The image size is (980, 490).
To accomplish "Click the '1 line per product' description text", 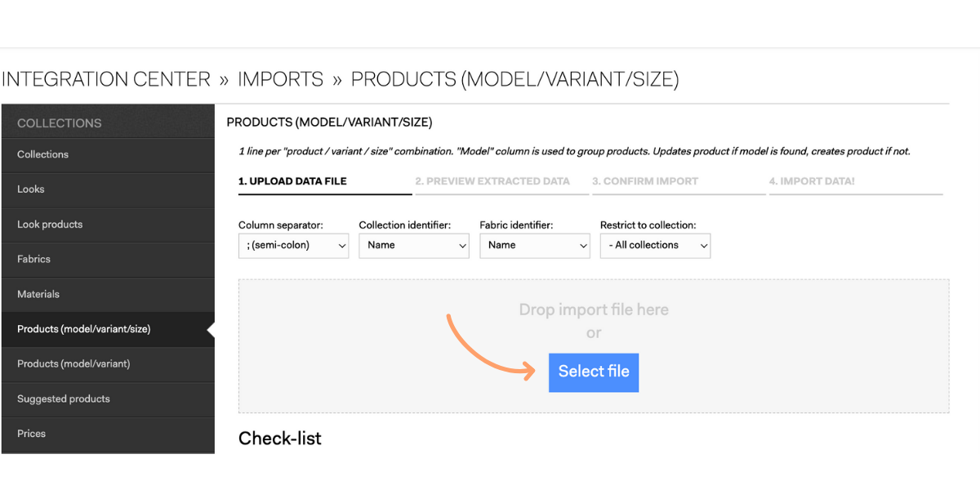I will [x=574, y=152].
